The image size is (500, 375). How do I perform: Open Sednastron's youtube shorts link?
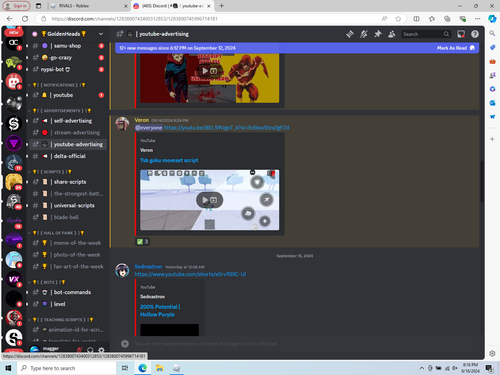click(x=190, y=274)
